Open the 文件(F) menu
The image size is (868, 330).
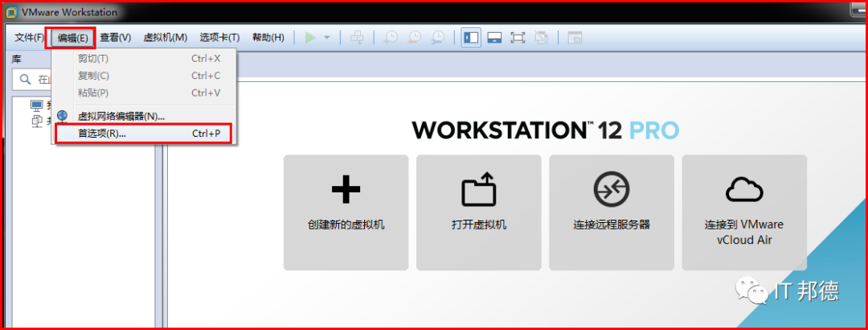click(30, 38)
